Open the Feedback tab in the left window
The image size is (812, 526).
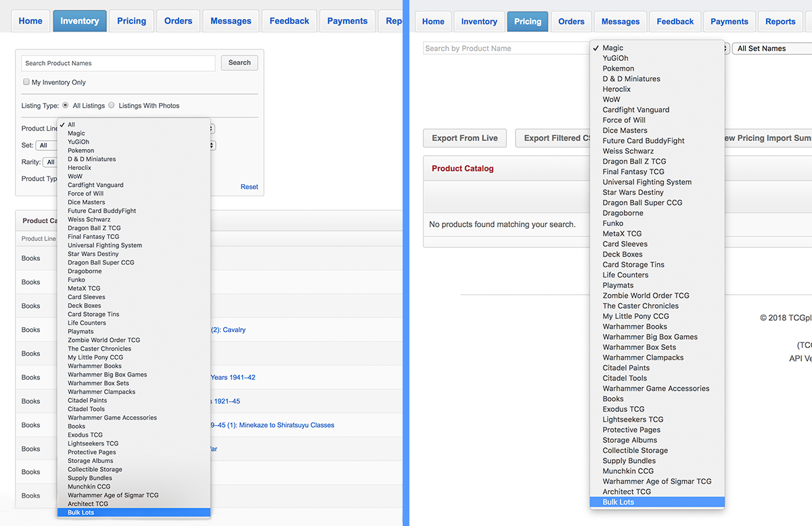[x=290, y=21]
